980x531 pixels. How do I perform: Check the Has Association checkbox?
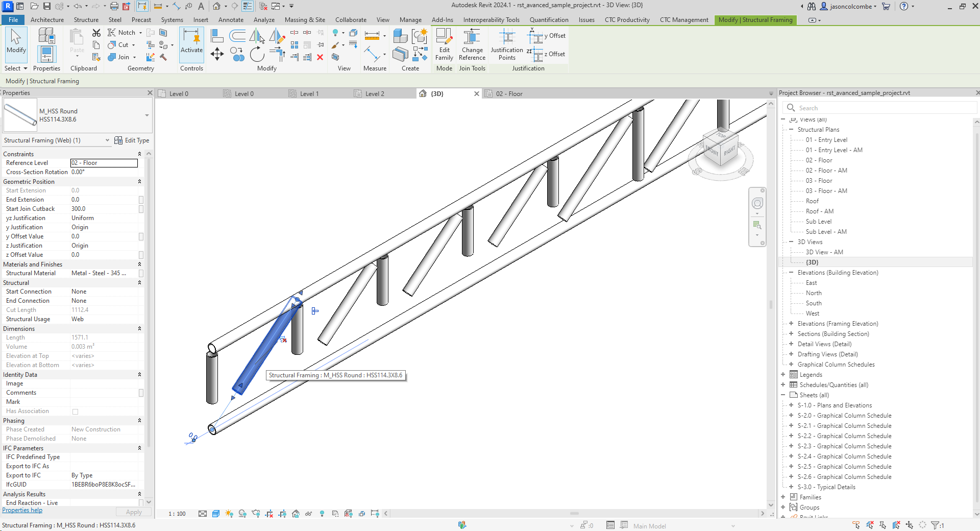(75, 411)
